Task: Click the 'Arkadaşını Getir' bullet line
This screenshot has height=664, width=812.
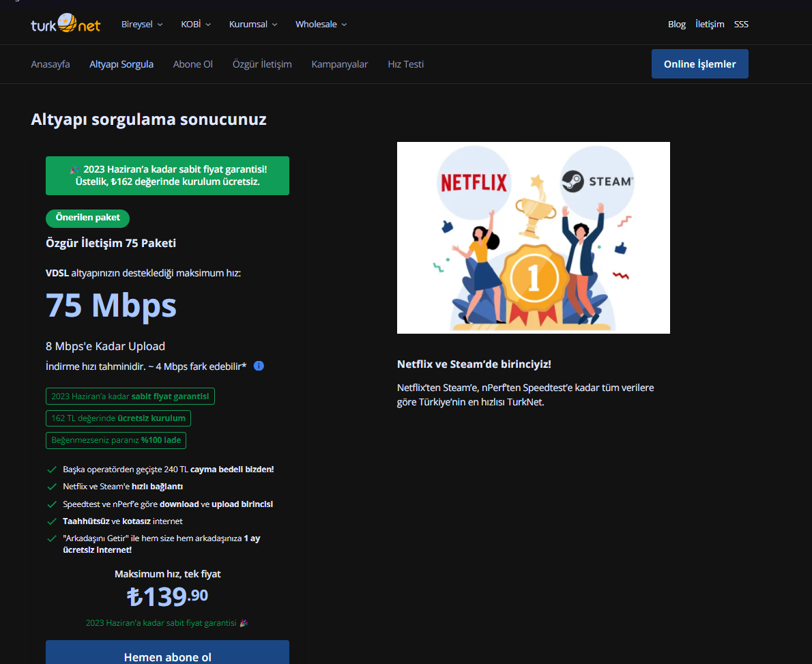Action: [x=162, y=544]
